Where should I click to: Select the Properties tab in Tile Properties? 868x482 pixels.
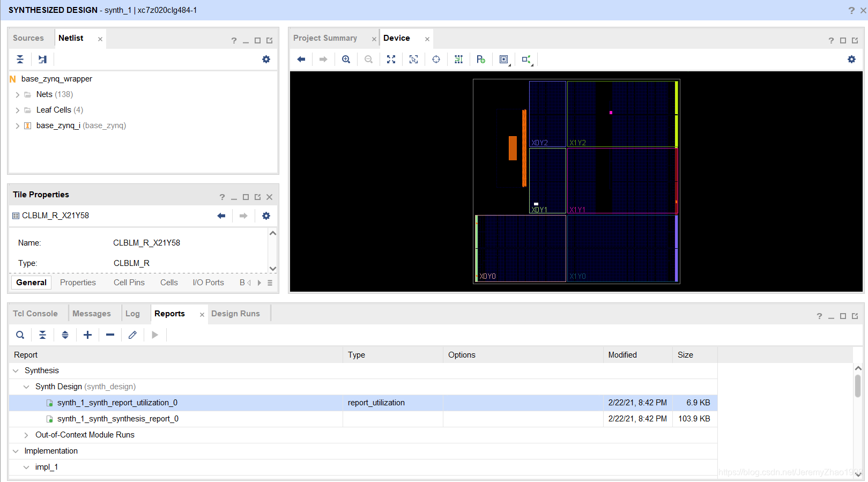(78, 283)
